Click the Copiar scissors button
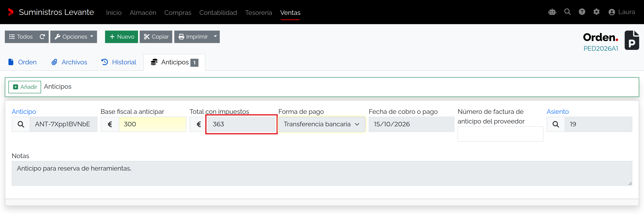The image size is (644, 214). coord(156,37)
